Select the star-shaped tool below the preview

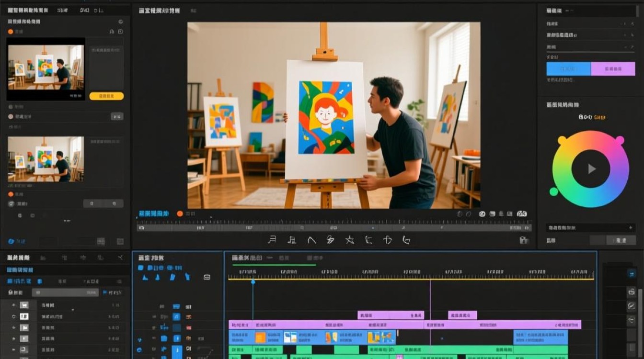(350, 240)
